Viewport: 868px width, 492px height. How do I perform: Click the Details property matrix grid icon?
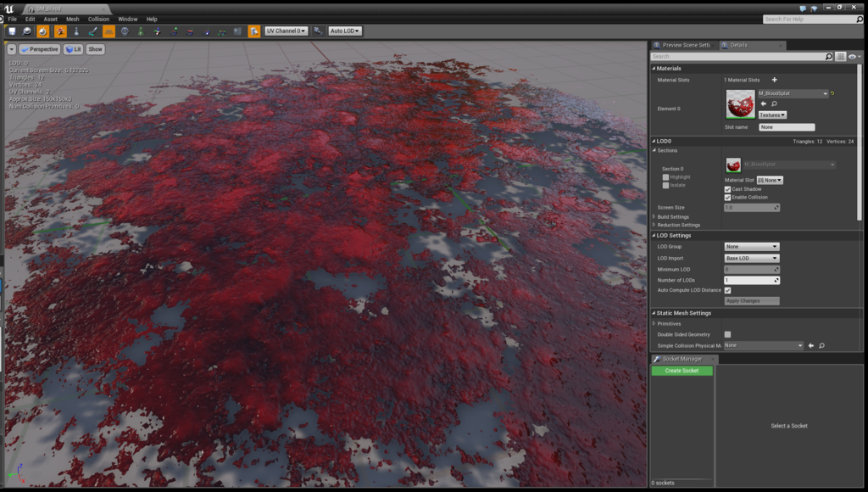click(x=840, y=57)
